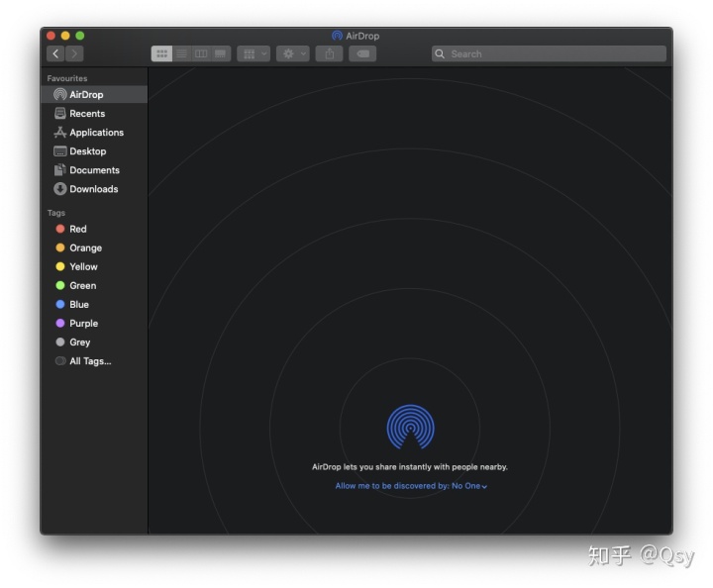Select the Red tag color dot
Screen dimensions: 713x588
coord(60,229)
